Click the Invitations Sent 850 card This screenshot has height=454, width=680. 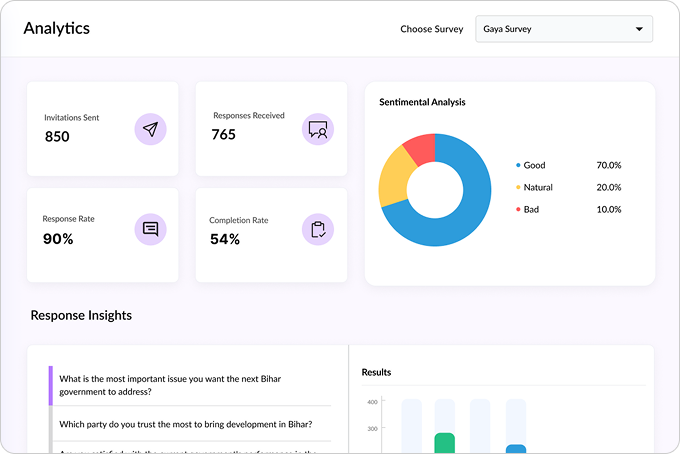(102, 129)
